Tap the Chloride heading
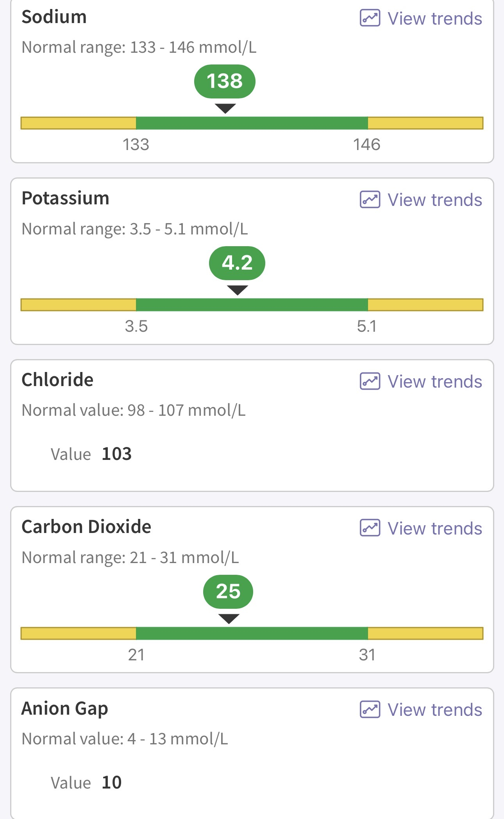The width and height of the screenshot is (504, 819). (57, 380)
